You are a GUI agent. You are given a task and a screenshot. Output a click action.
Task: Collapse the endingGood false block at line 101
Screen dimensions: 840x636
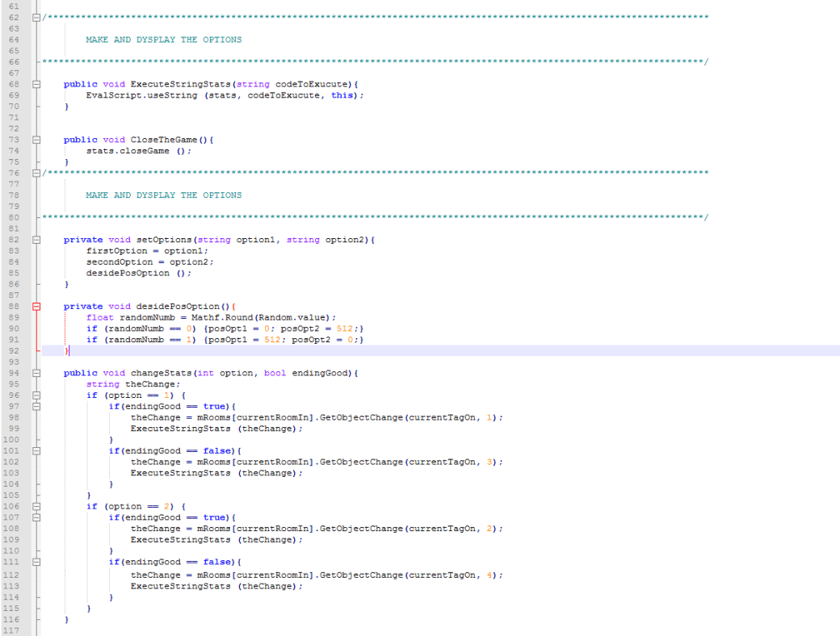tap(36, 450)
